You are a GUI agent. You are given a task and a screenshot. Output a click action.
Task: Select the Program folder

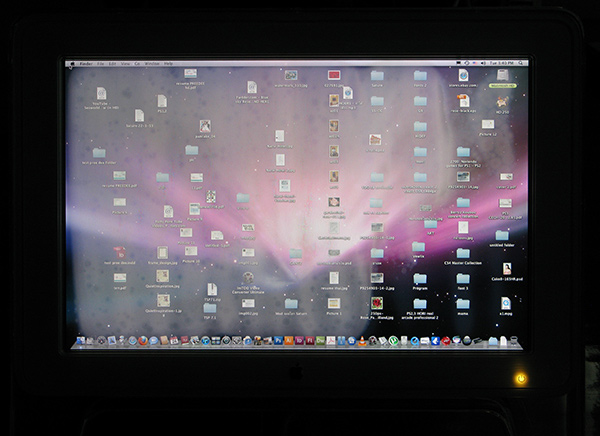click(x=420, y=281)
